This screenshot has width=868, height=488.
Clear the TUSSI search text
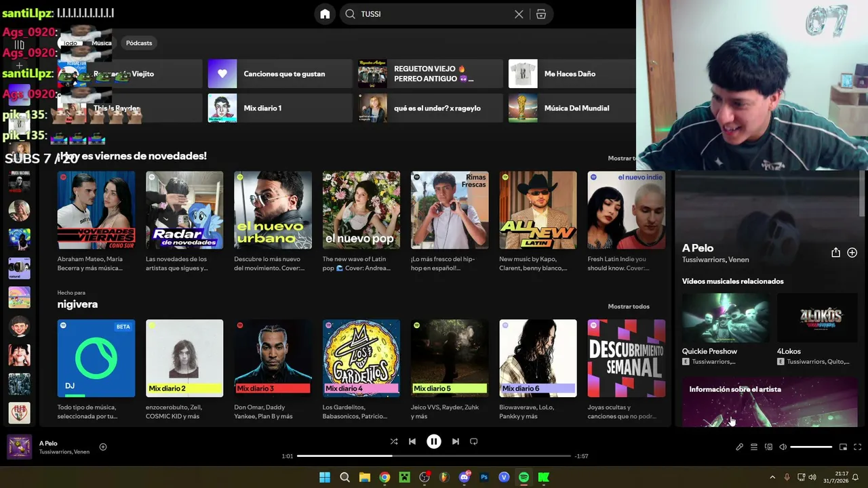[519, 14]
